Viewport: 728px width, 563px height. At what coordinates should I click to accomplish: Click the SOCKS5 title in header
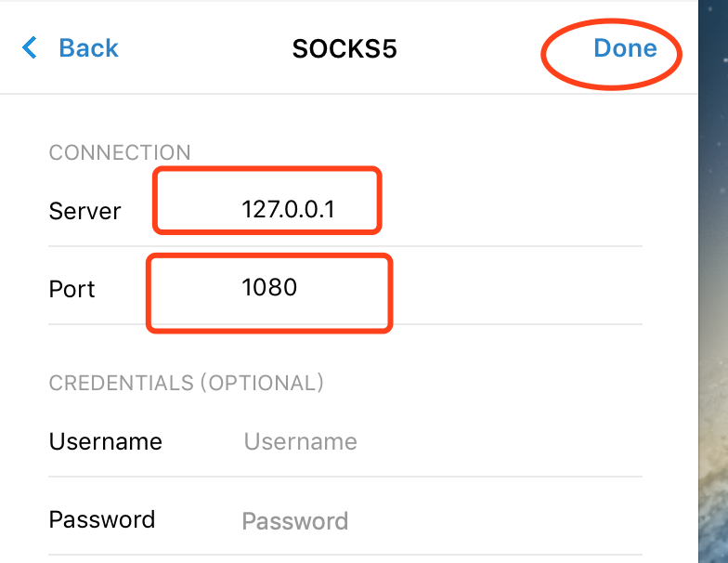coord(344,49)
